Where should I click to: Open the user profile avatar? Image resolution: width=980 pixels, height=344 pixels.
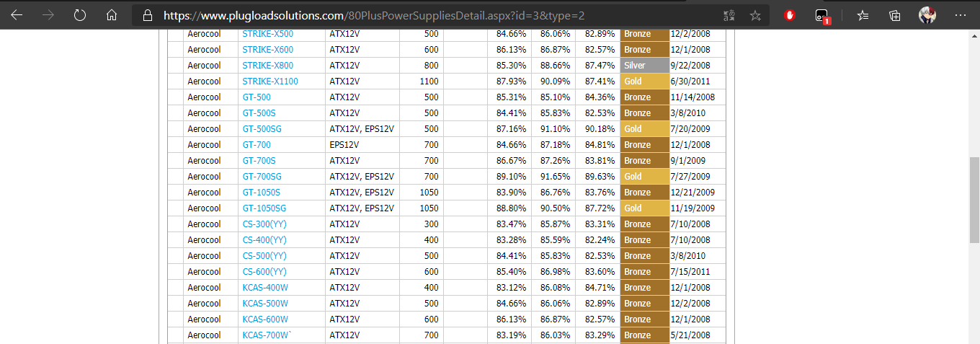927,15
